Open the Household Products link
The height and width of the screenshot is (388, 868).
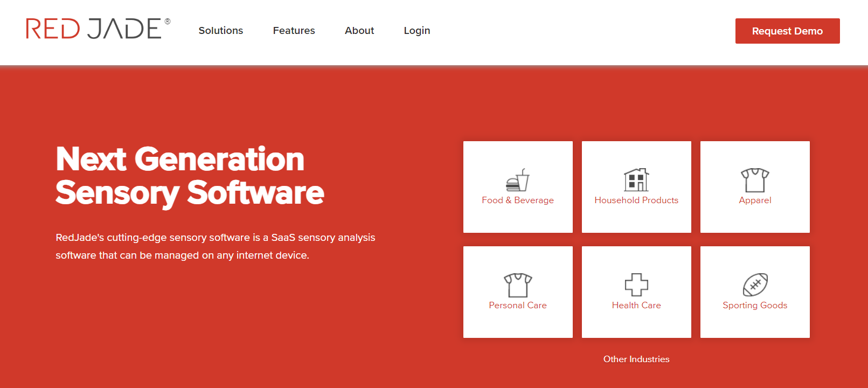pos(636,200)
